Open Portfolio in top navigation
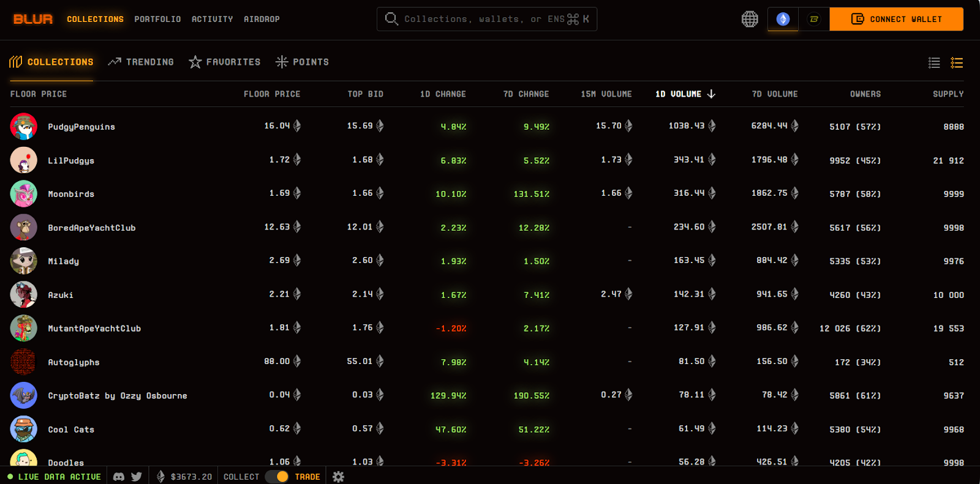980x484 pixels. [157, 19]
